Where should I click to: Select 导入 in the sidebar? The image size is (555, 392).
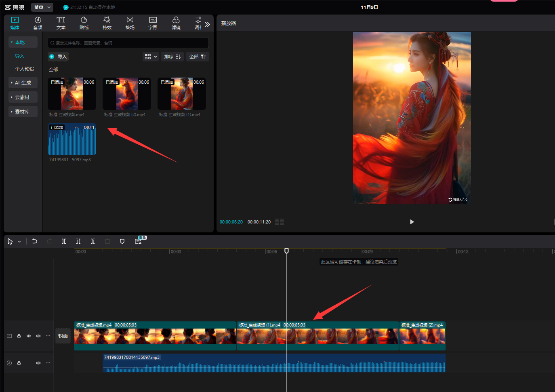[20, 56]
